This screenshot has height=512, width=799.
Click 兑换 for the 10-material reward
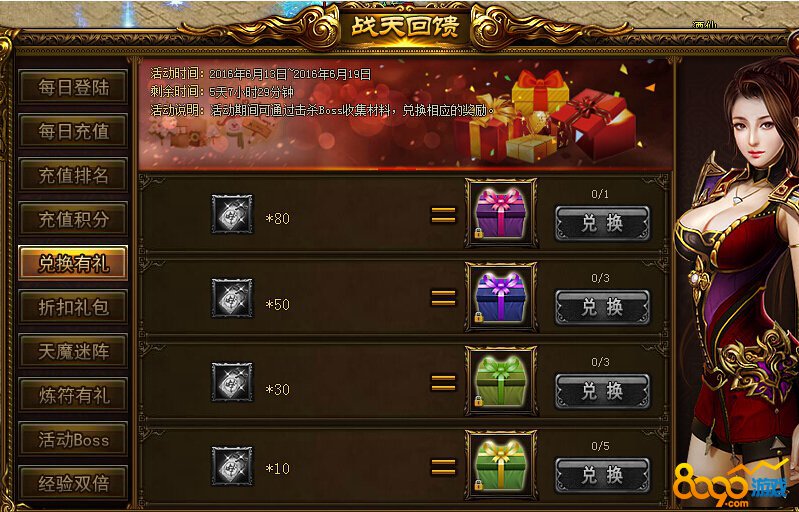[x=602, y=475]
